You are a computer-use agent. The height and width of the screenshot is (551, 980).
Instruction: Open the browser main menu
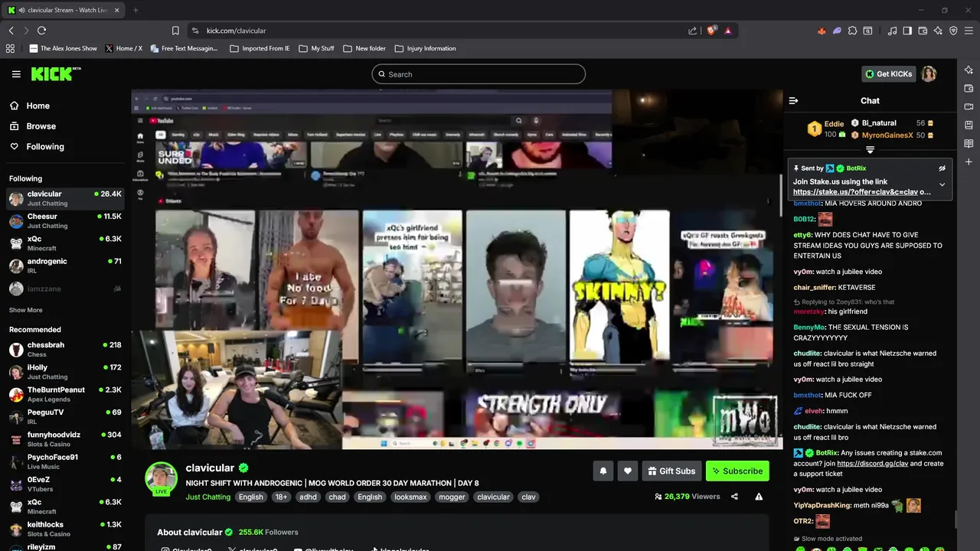tap(969, 31)
